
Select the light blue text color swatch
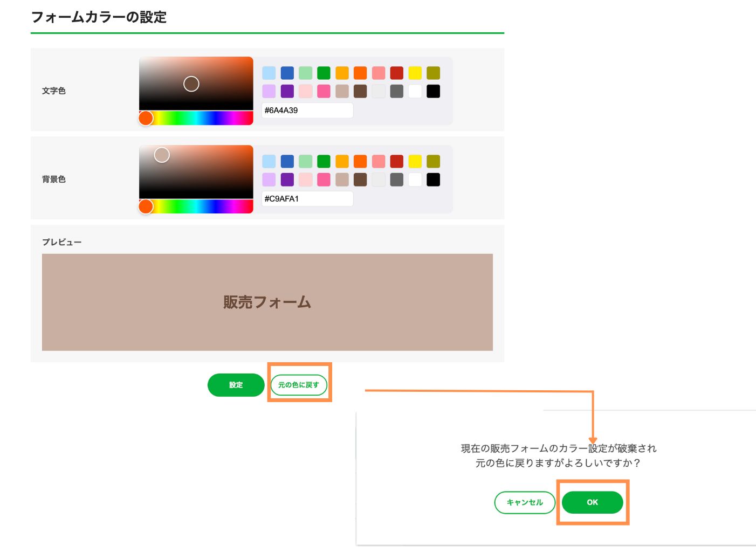[x=269, y=73]
